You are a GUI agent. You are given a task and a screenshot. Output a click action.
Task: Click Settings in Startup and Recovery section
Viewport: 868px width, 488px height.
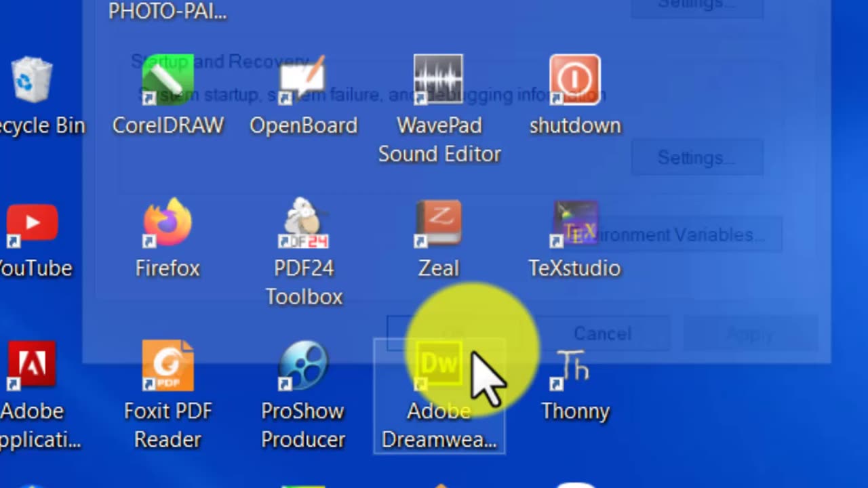click(x=697, y=158)
